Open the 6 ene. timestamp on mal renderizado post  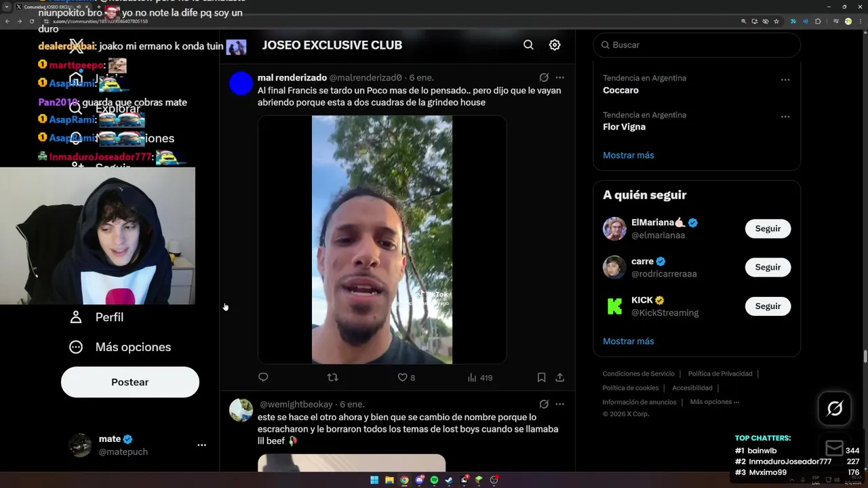coord(421,77)
